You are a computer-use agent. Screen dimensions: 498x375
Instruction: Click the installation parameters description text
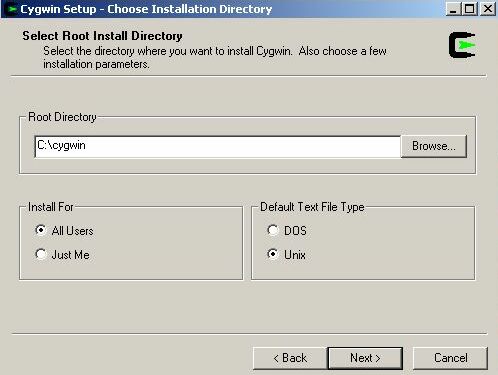215,57
